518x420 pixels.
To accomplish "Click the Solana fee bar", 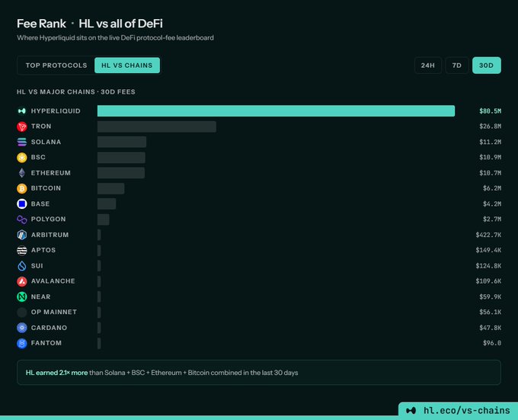I will tap(122, 142).
